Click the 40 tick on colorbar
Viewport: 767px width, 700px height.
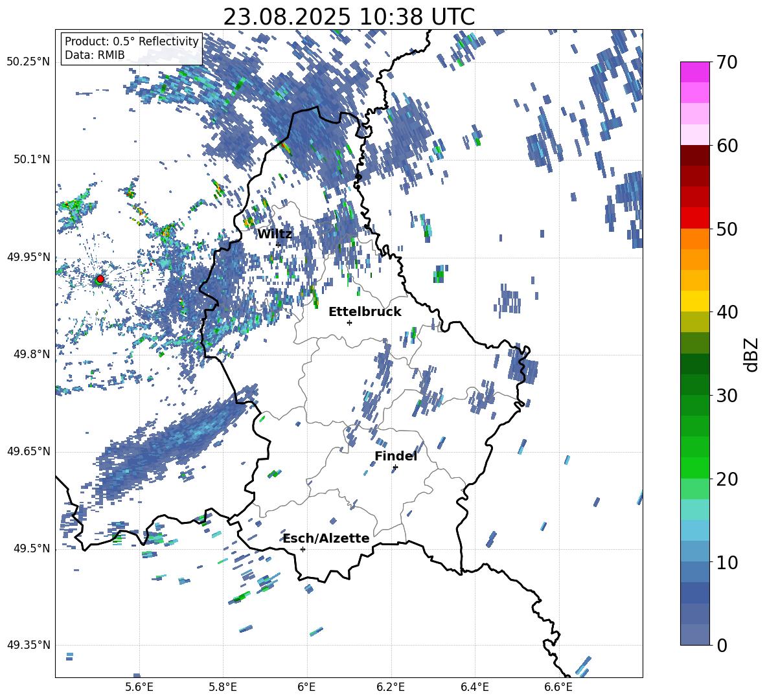click(x=726, y=312)
